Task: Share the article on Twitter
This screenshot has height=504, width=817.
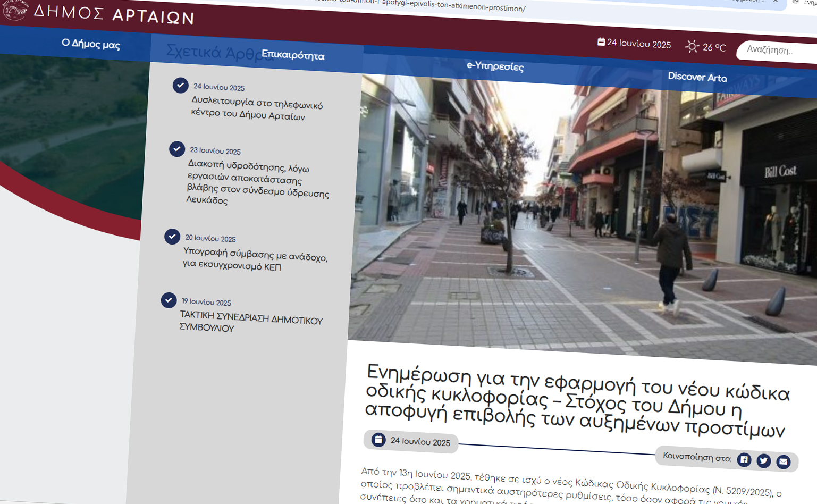Action: click(x=764, y=460)
